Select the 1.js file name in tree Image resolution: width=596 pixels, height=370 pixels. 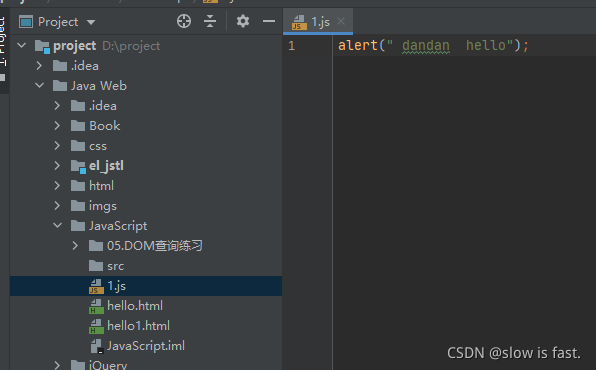click(x=116, y=286)
